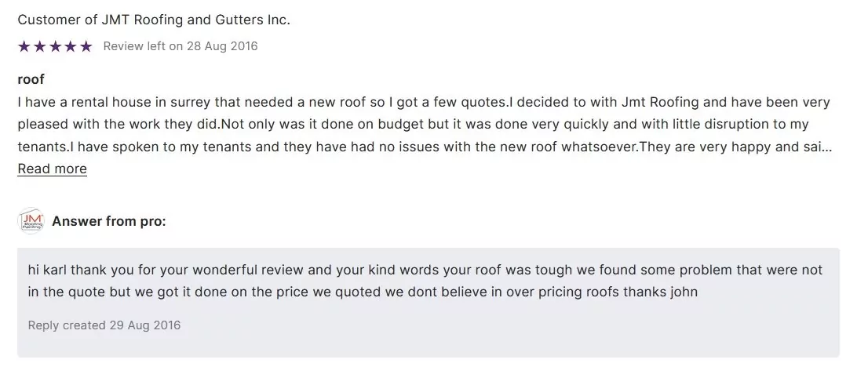Click the third purple rating star

(x=55, y=46)
